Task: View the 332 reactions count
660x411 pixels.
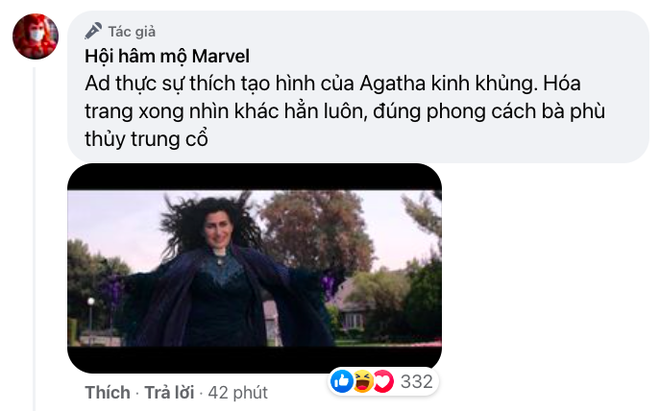Action: pos(416,382)
